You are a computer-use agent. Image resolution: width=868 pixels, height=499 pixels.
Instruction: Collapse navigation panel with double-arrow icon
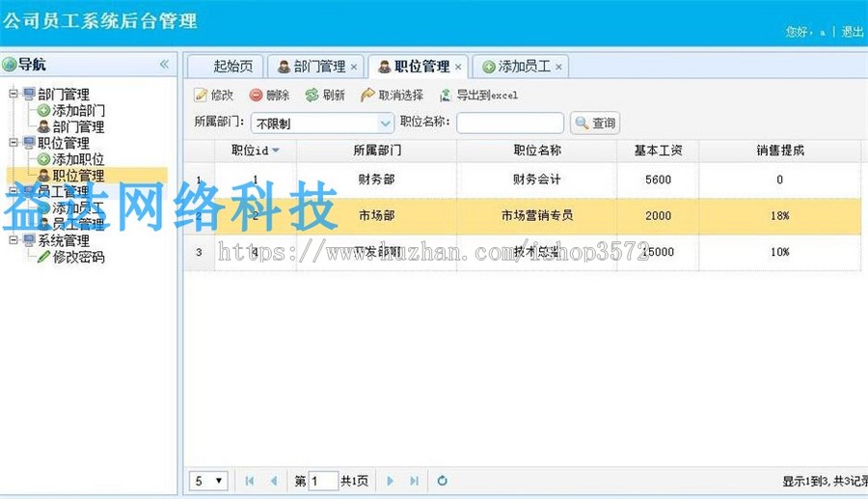pos(164,65)
